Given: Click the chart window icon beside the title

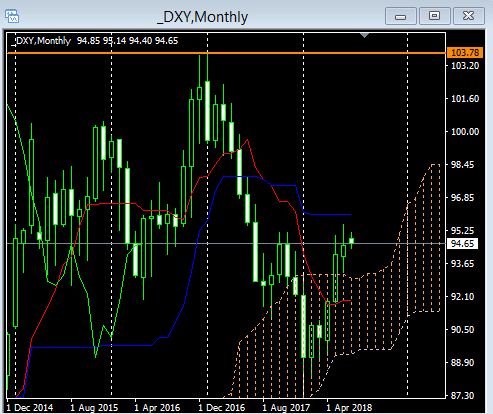Looking at the screenshot, I should [12, 16].
